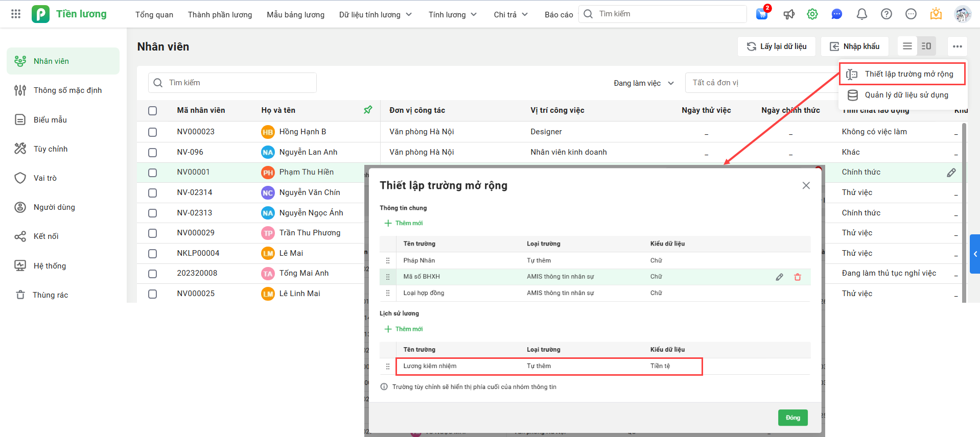Open the Tất cả đơn vị unit selector
Image resolution: width=980 pixels, height=437 pixels.
coord(761,83)
